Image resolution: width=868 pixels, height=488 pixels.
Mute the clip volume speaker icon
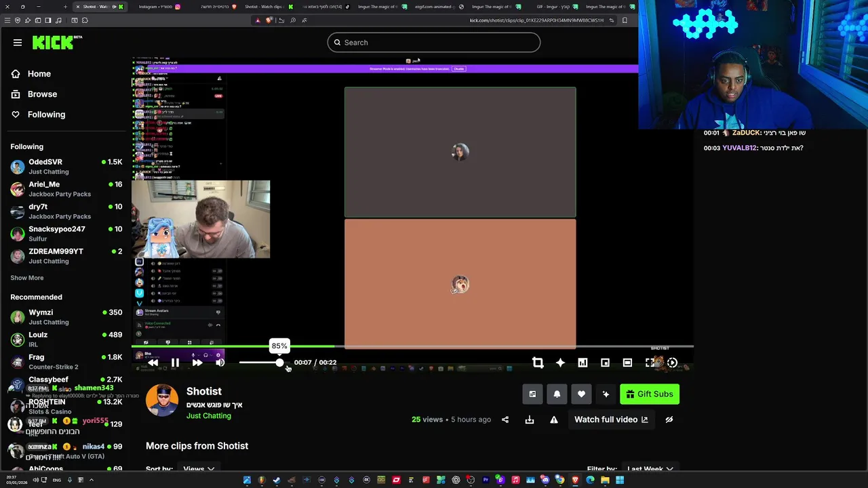220,363
